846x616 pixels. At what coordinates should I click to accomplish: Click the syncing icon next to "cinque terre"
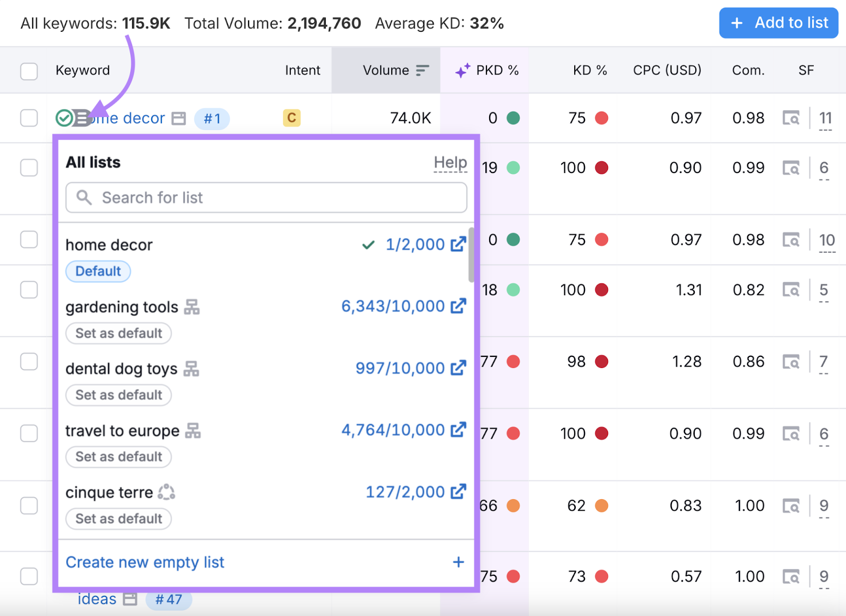(x=167, y=492)
